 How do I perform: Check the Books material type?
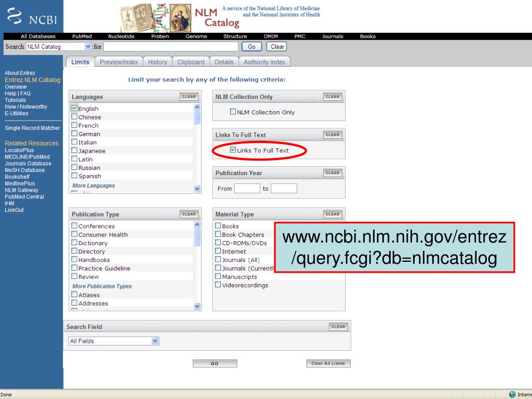[x=218, y=225]
